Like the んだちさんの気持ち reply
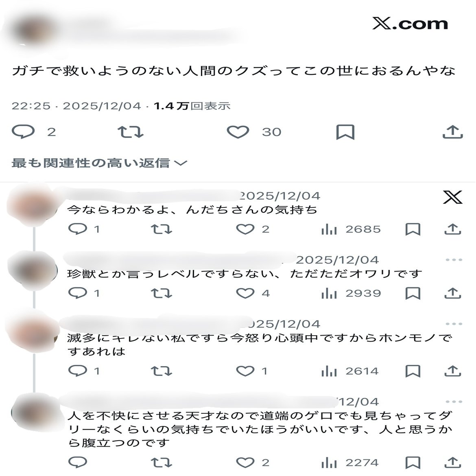This screenshot has width=476, height=476. [x=245, y=229]
